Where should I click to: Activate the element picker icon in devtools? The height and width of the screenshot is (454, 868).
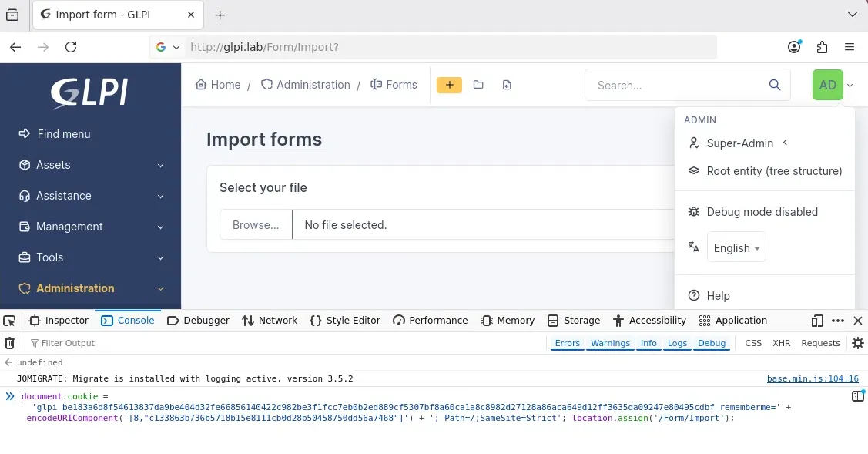point(9,321)
